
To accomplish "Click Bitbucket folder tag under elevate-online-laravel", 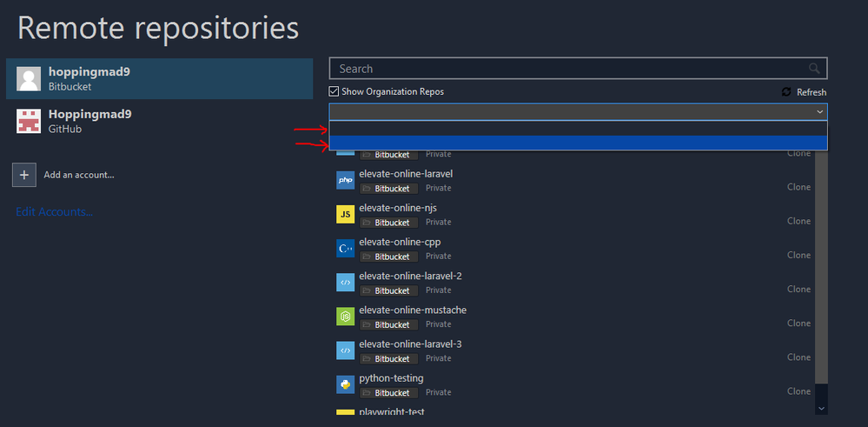I will 388,189.
